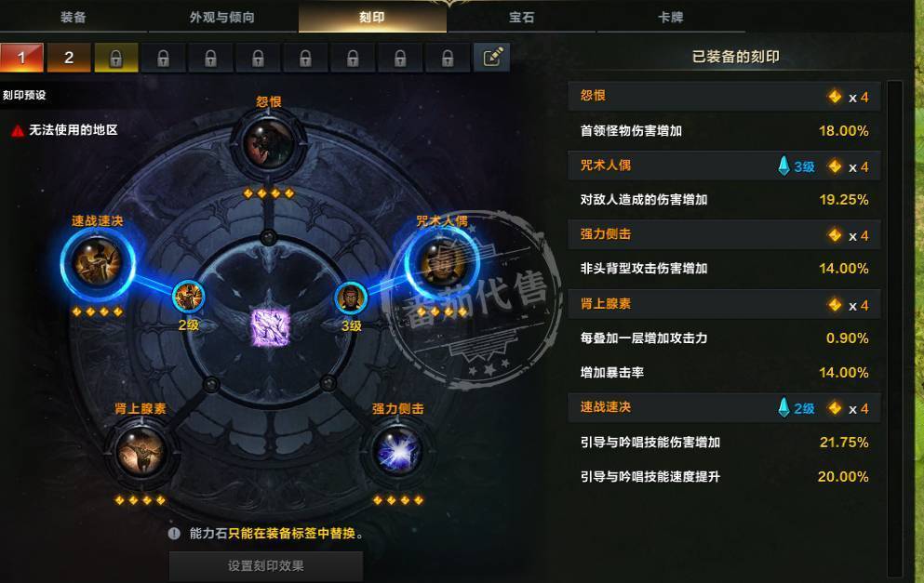The height and width of the screenshot is (583, 924).
Task: Select the 速战速决 engraving icon
Action: [97, 261]
